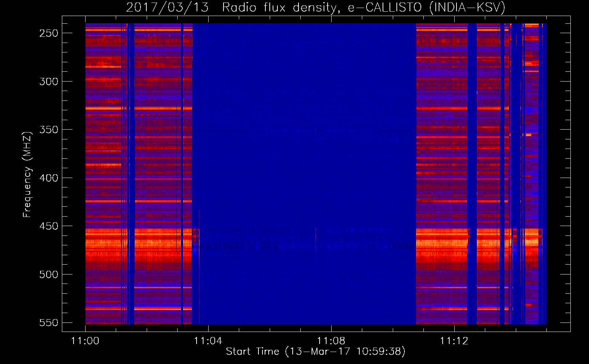Select the 450 frequency tick label

(x=49, y=226)
